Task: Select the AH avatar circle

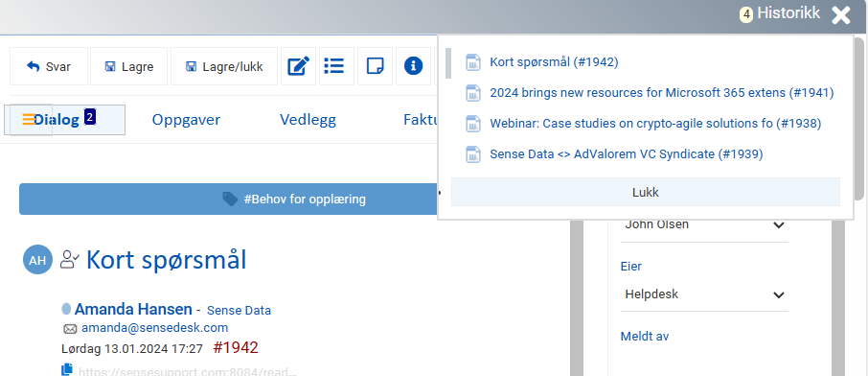Action: (37, 260)
